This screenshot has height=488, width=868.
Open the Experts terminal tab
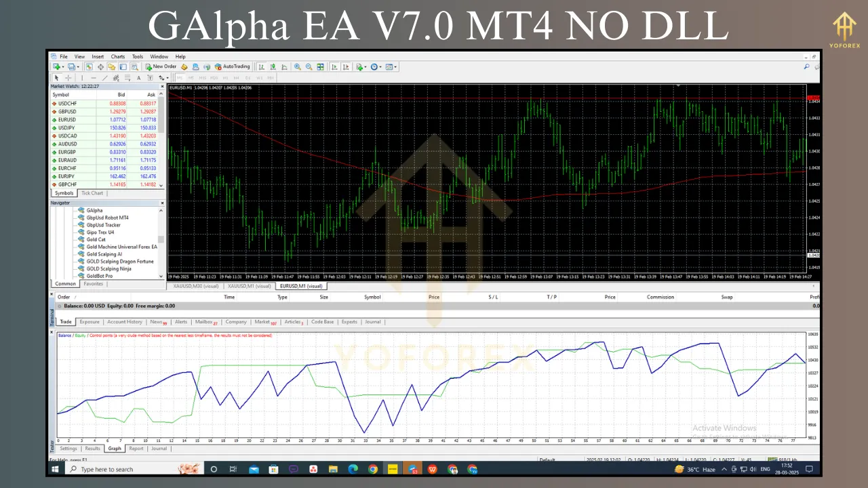click(x=349, y=322)
